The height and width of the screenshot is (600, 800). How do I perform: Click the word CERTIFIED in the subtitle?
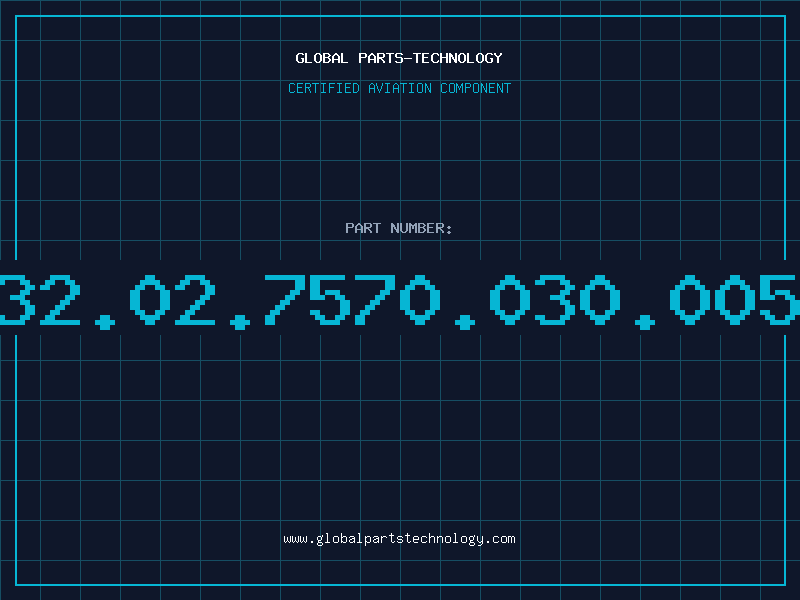324,88
